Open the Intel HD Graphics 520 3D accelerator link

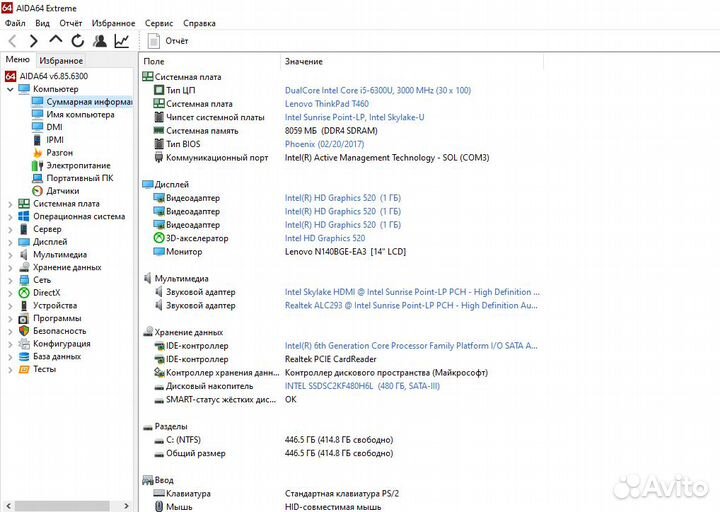coord(325,238)
